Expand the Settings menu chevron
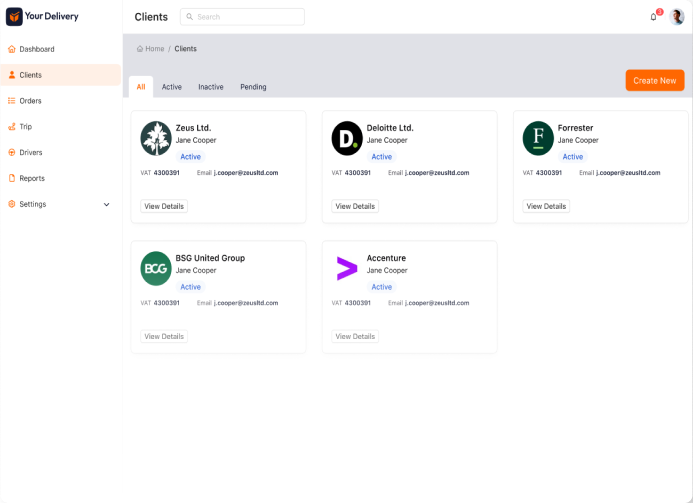This screenshot has height=503, width=693. click(x=107, y=204)
